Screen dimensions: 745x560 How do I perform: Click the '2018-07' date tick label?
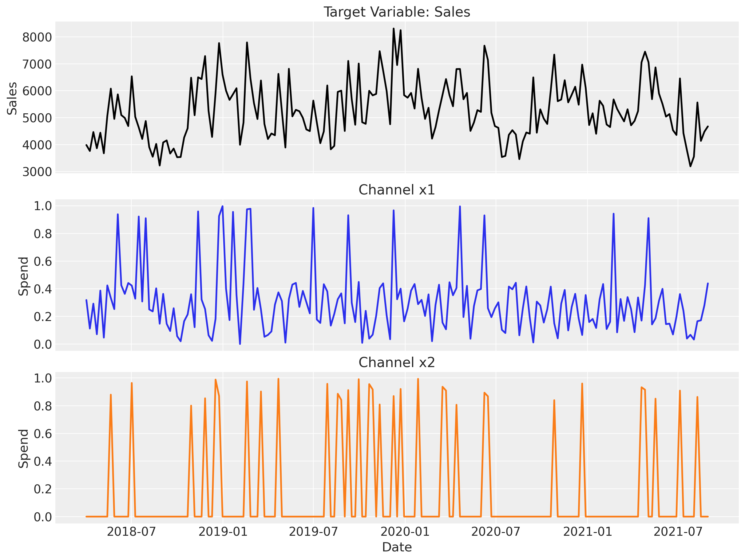coord(131,531)
